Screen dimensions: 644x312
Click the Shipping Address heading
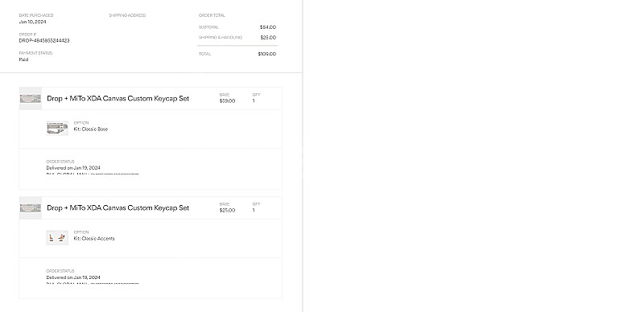coord(127,15)
